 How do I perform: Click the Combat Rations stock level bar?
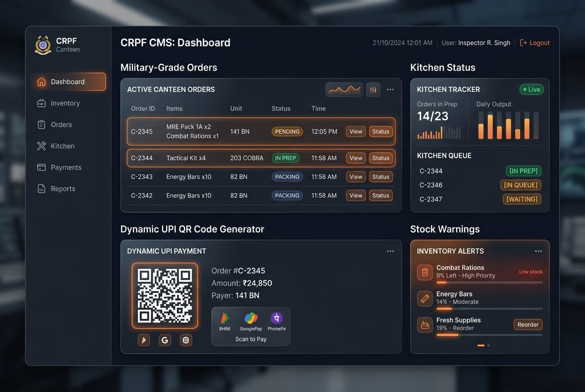pos(489,282)
